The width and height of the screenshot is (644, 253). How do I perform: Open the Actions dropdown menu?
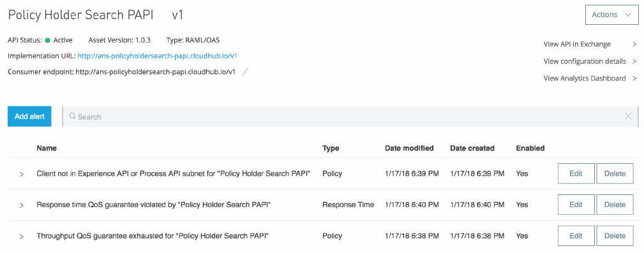(x=611, y=15)
